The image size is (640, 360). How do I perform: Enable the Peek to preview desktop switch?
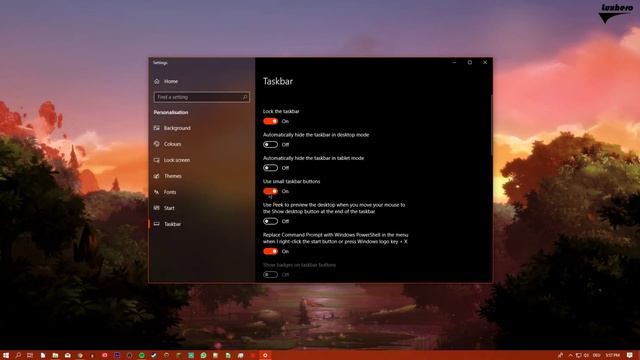(x=270, y=221)
